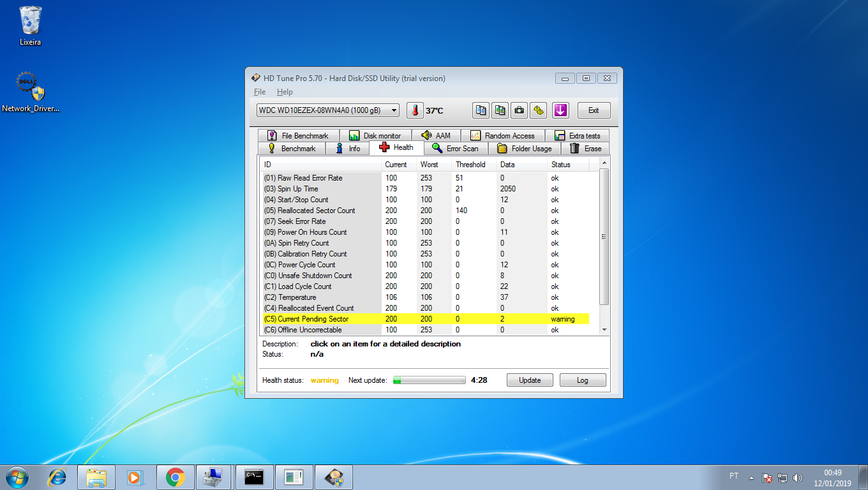The image size is (868, 490).
Task: Switch to the Benchmark tab
Action: tap(292, 148)
